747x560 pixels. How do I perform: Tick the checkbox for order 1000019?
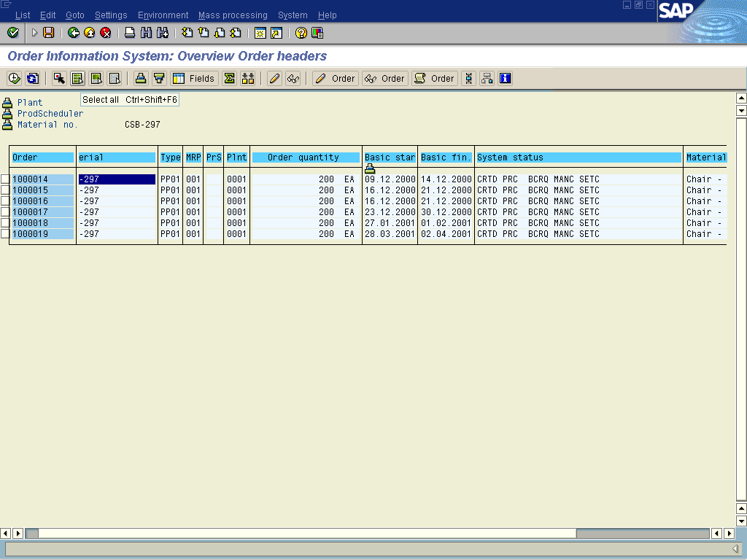point(5,234)
